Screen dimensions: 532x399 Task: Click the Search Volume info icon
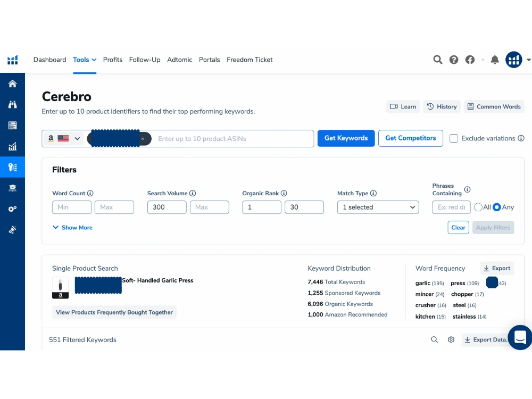point(193,193)
